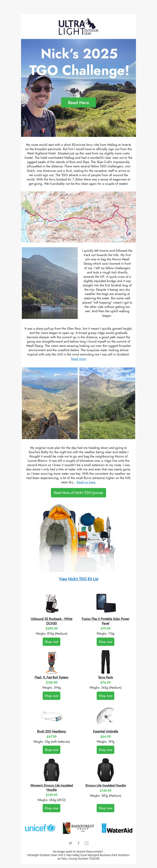Click the Instagram icon in footer

(86, 843)
